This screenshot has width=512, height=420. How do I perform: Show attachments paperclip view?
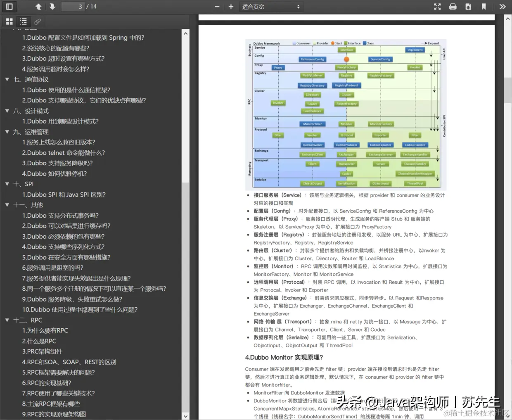[38, 21]
